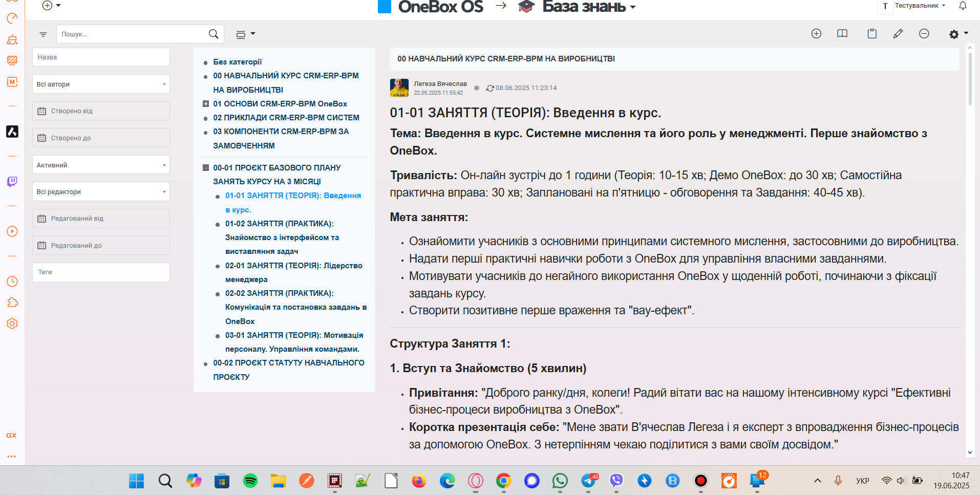Click the play circle sidebar icon
Viewport: 980px width, 495px height.
tap(12, 231)
